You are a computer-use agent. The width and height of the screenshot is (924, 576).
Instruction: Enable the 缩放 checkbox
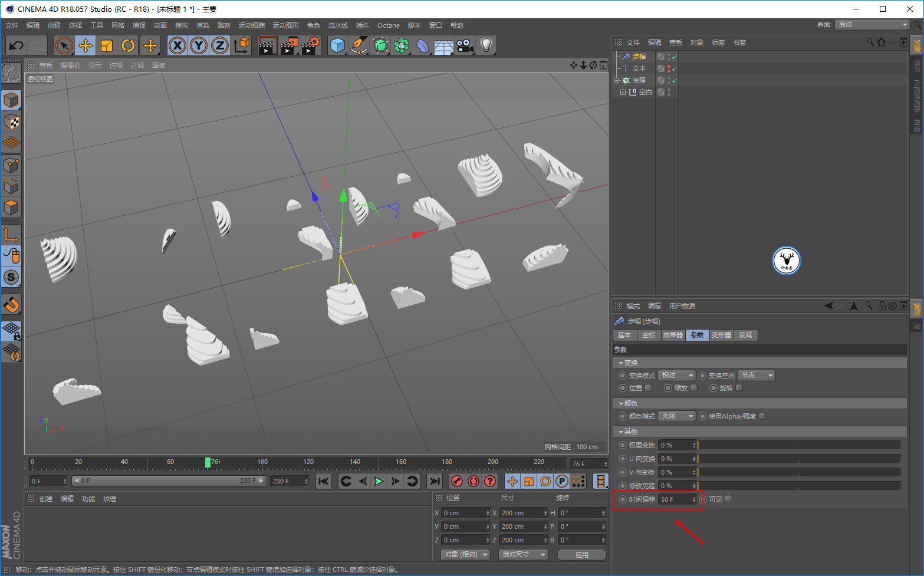(x=694, y=388)
